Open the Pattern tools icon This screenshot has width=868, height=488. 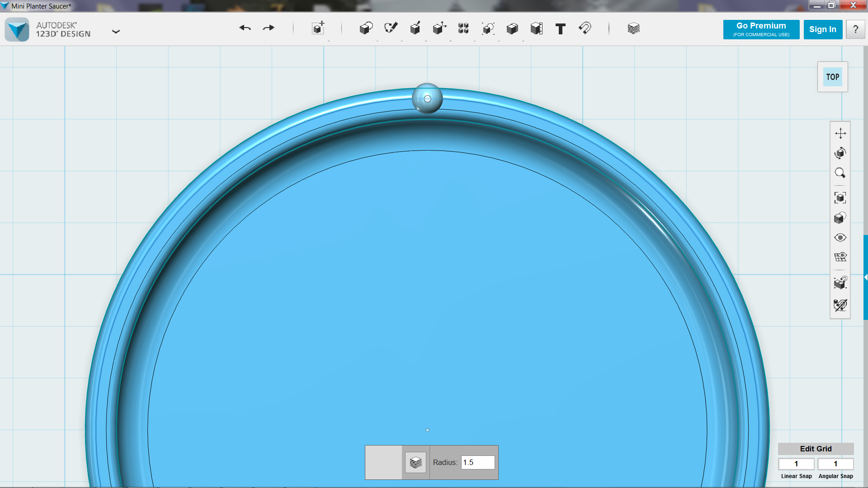[463, 28]
